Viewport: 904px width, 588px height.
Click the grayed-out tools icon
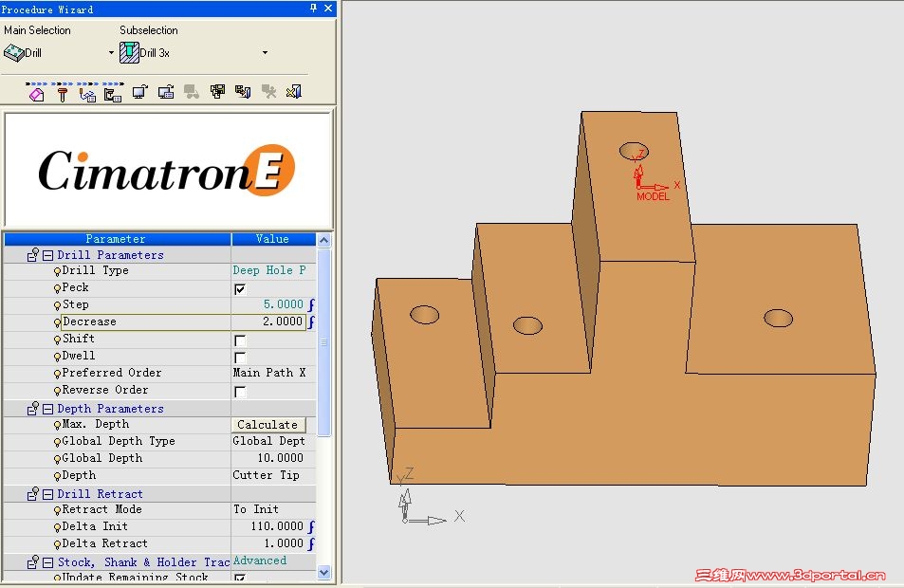[x=268, y=92]
